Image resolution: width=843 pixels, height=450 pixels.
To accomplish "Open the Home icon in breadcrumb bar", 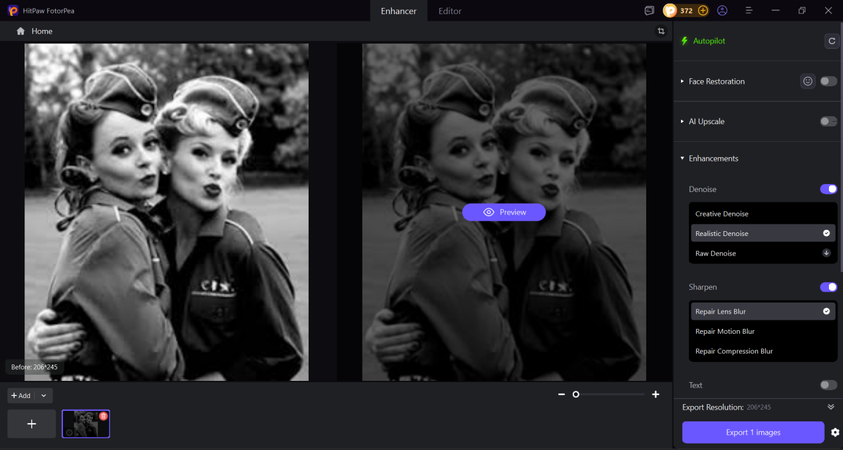I will click(x=20, y=31).
